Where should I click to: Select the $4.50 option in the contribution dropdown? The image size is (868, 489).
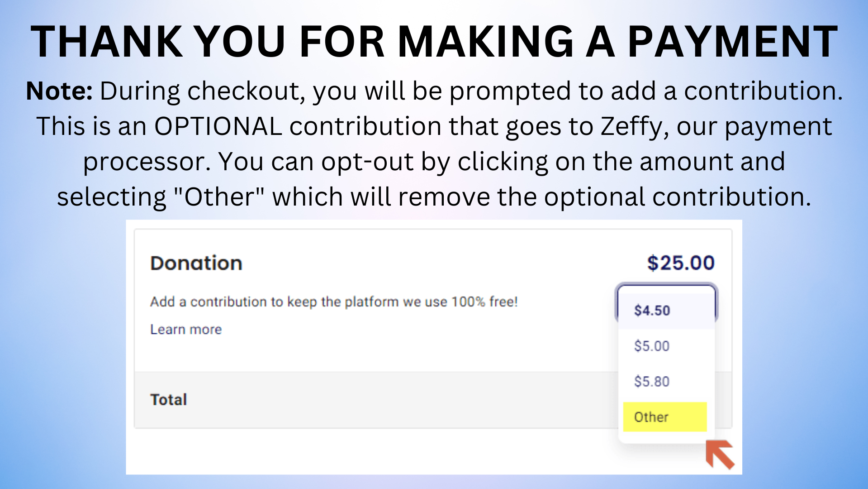pyautogui.click(x=652, y=311)
